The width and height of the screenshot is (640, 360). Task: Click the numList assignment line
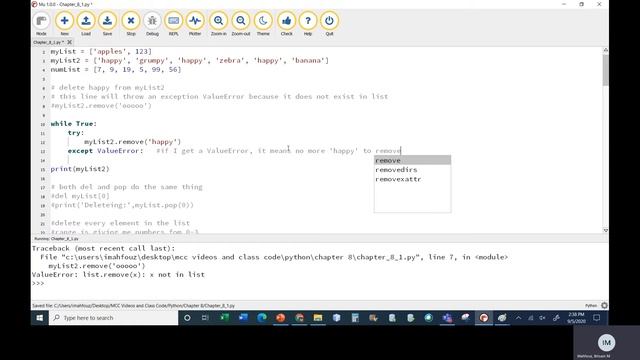click(x=116, y=69)
